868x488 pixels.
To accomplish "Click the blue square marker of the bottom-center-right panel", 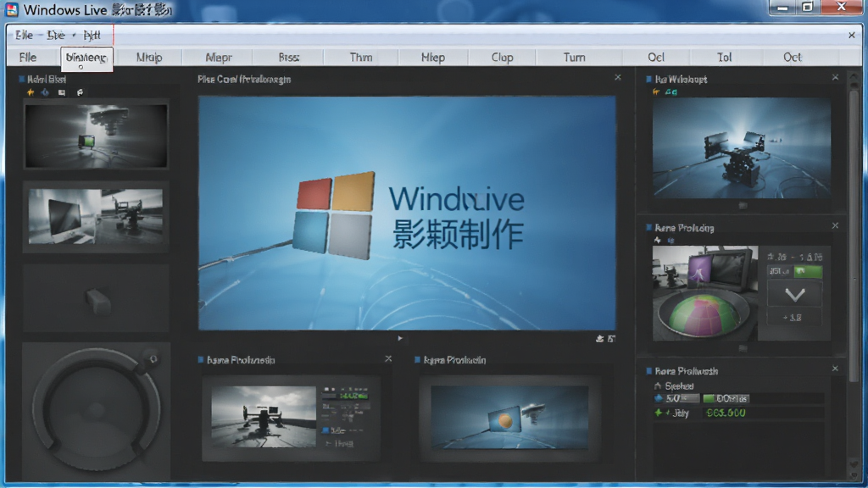I will click(417, 359).
